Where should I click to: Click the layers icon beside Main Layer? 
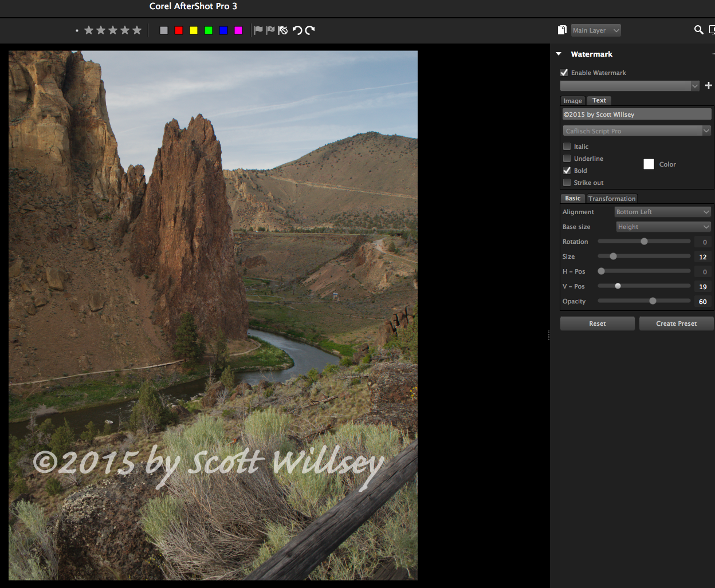tap(562, 30)
